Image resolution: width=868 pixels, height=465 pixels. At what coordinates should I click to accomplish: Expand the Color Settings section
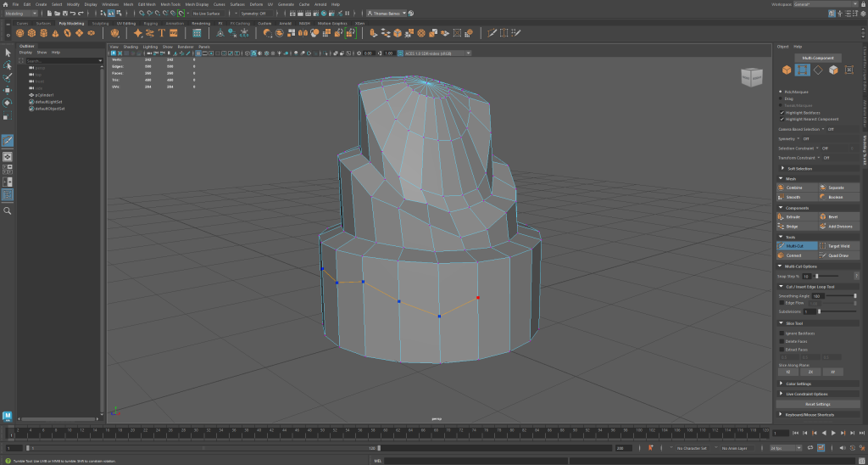point(799,384)
